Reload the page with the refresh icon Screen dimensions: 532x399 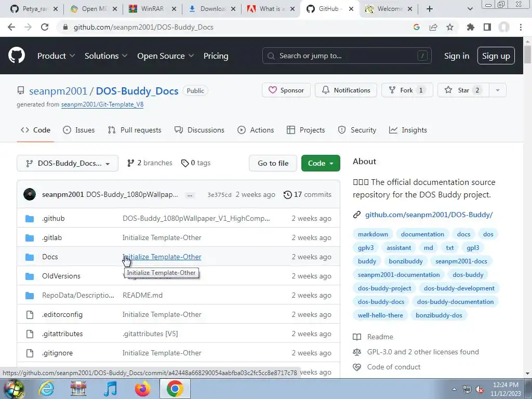tap(45, 27)
